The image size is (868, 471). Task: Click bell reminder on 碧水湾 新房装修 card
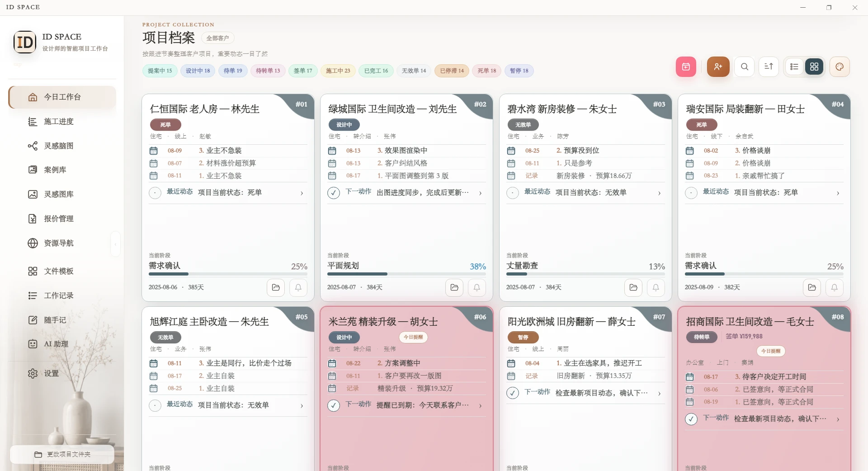tap(656, 287)
